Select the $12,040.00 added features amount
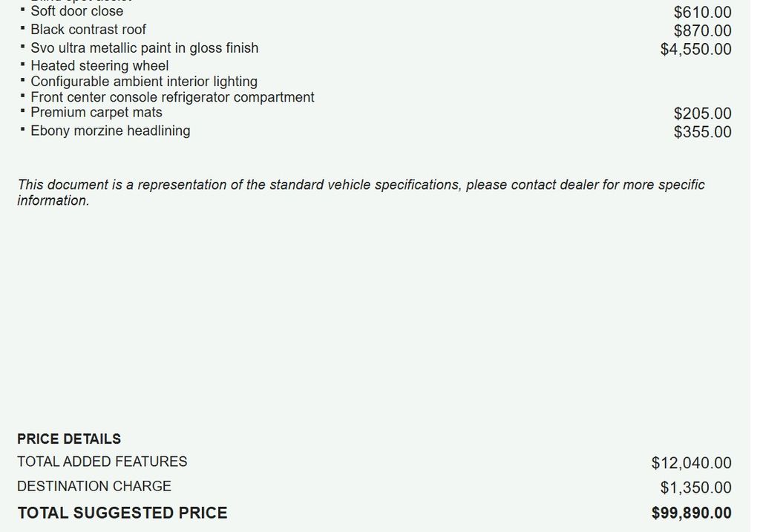This screenshot has width=760, height=532. point(691,463)
